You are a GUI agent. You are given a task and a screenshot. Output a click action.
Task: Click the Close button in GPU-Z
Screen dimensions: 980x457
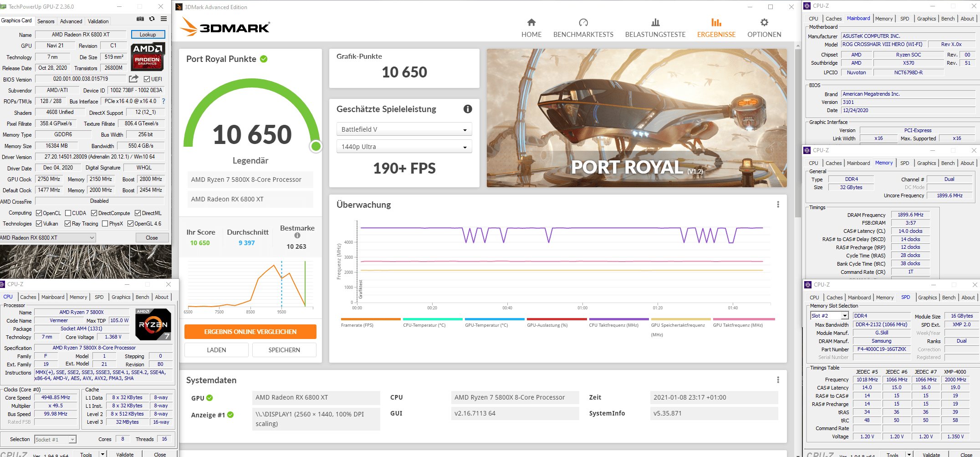(152, 238)
